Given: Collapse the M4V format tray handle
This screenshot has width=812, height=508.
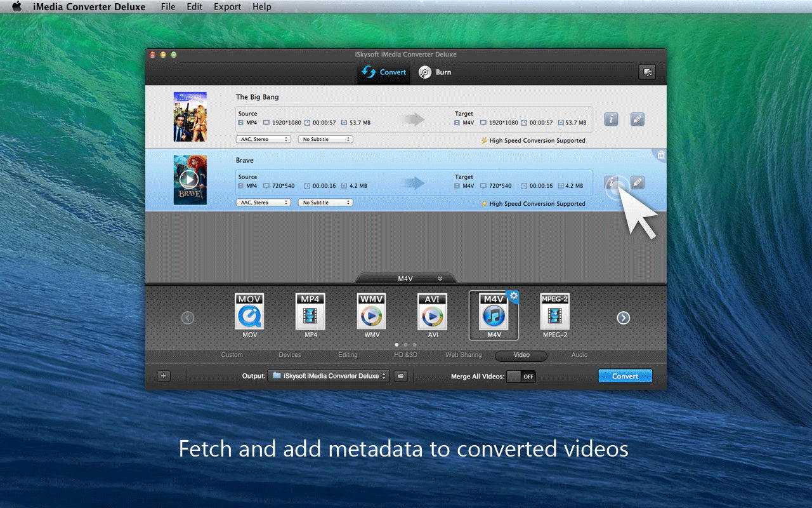Looking at the screenshot, I should (x=406, y=279).
